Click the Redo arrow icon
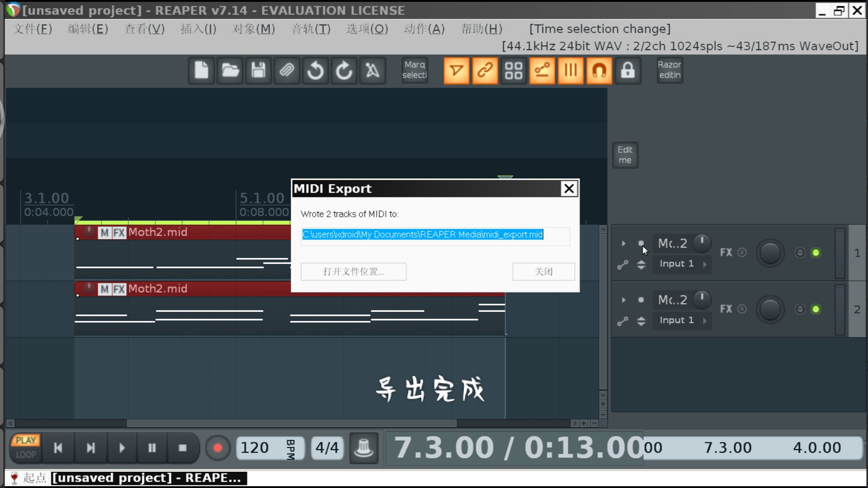 [344, 70]
